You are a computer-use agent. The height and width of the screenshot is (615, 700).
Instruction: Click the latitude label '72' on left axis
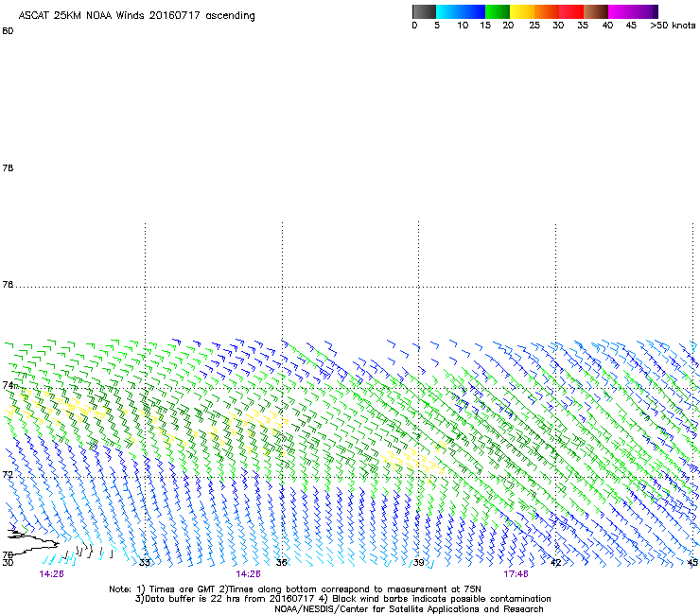click(x=8, y=474)
